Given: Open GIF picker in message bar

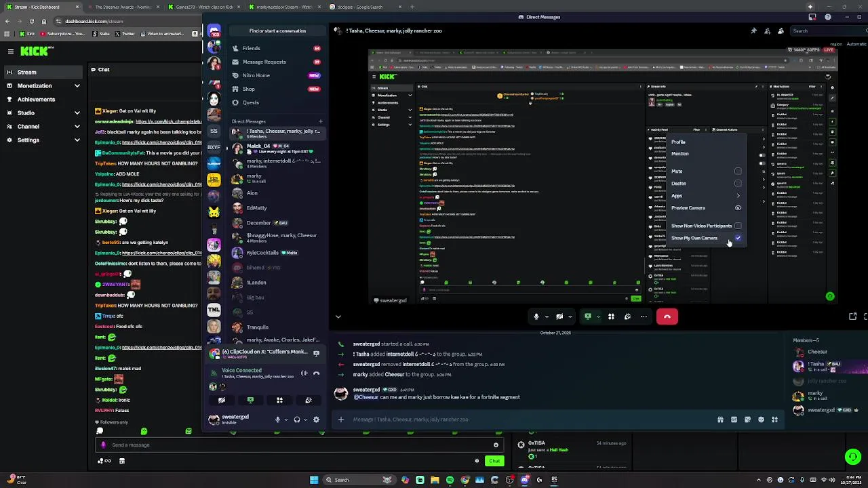Looking at the screenshot, I should (x=734, y=420).
